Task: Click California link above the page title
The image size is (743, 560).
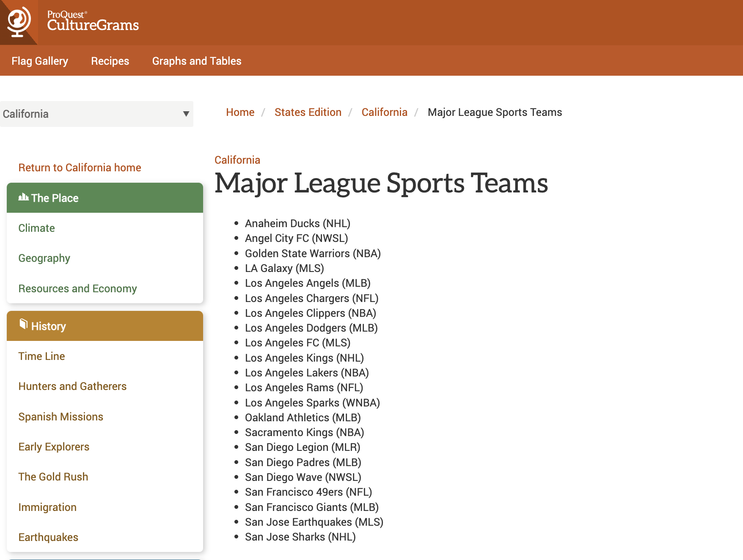Action: 237,160
